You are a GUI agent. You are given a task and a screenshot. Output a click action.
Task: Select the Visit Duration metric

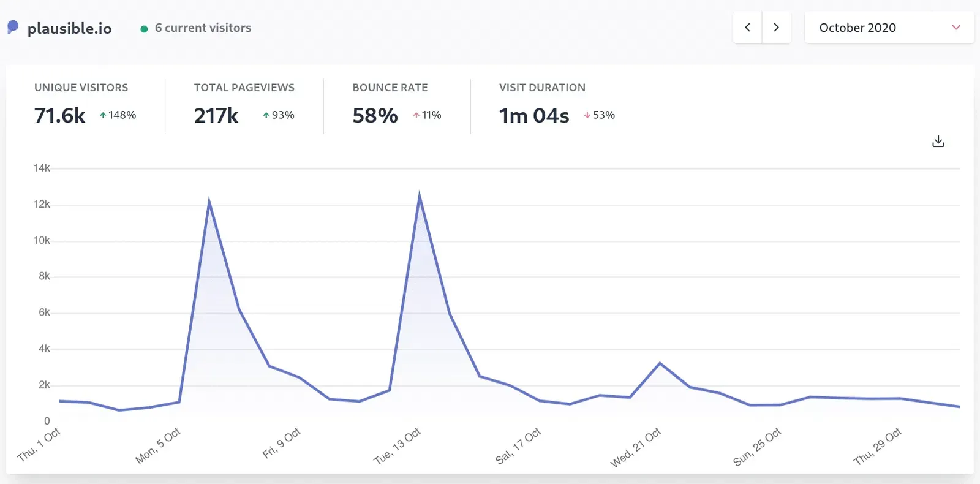tap(541, 88)
